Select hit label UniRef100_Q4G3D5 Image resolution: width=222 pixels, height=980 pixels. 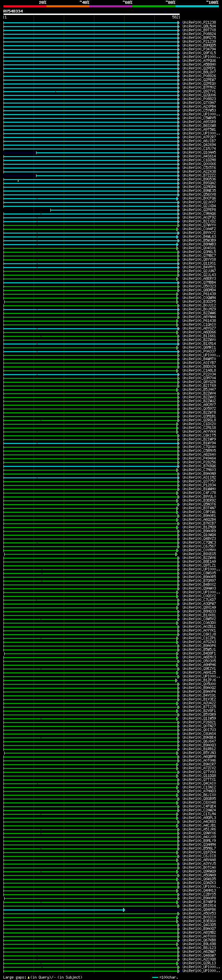pos(199,925)
